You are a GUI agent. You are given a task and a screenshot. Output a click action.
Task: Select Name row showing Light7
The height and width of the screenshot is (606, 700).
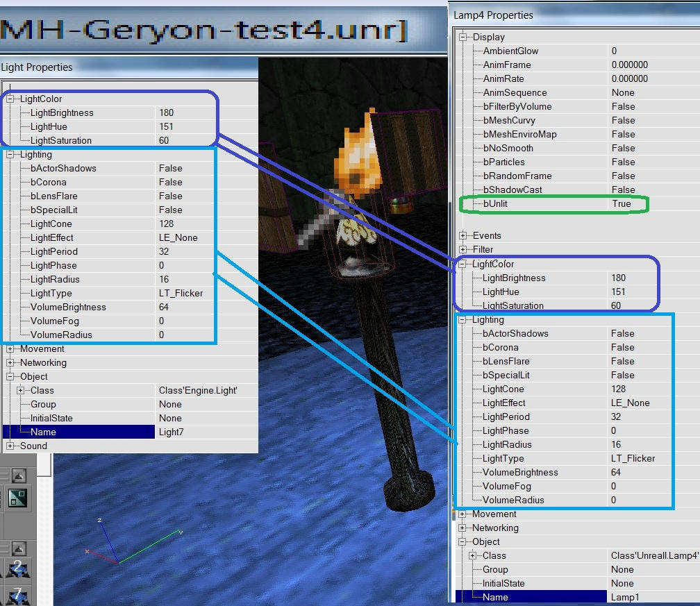[x=131, y=432]
